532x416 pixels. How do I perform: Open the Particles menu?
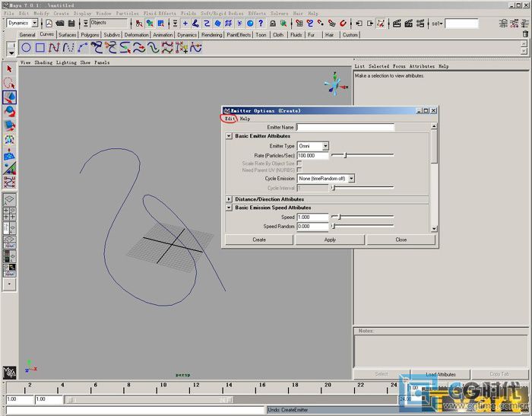pos(127,13)
